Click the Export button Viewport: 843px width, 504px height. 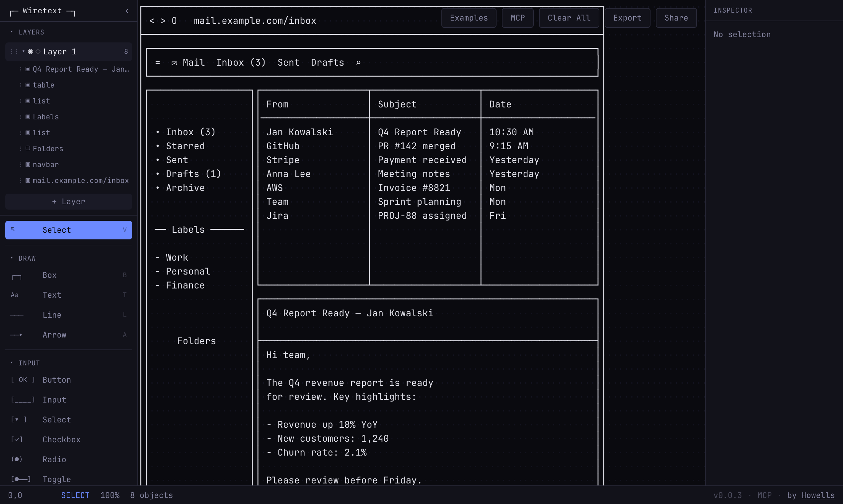(627, 18)
